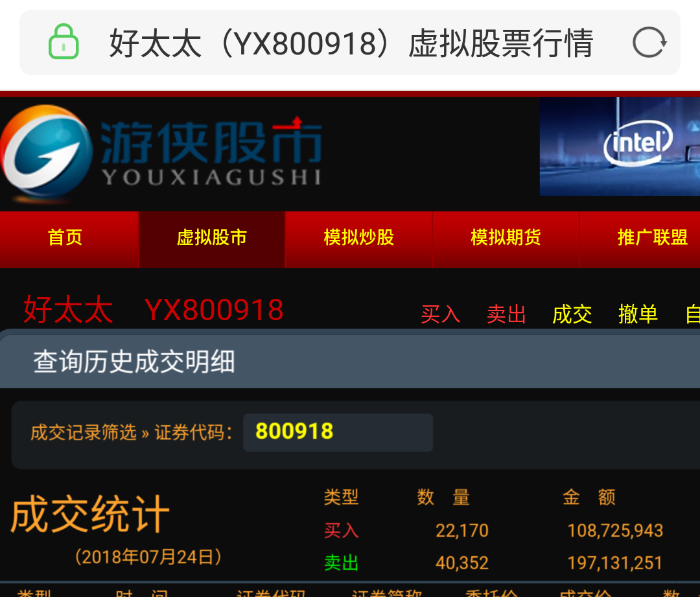The height and width of the screenshot is (597, 700).
Task: Click the 查询历史成交明细 panel header
Action: coord(134,362)
